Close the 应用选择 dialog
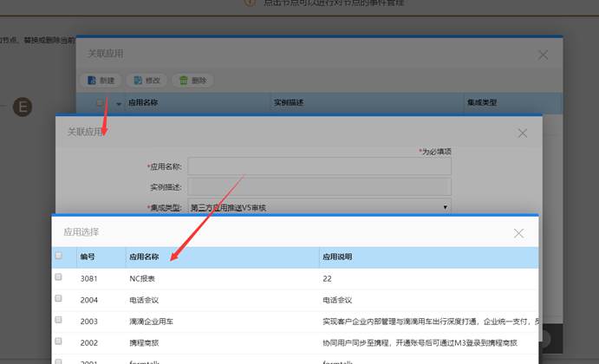 [518, 233]
